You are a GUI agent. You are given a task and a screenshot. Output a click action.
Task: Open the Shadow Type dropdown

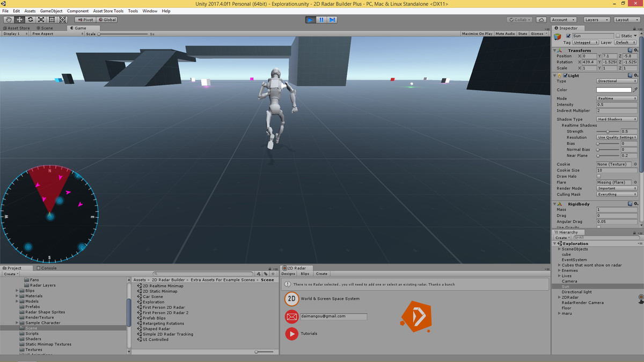click(x=616, y=119)
